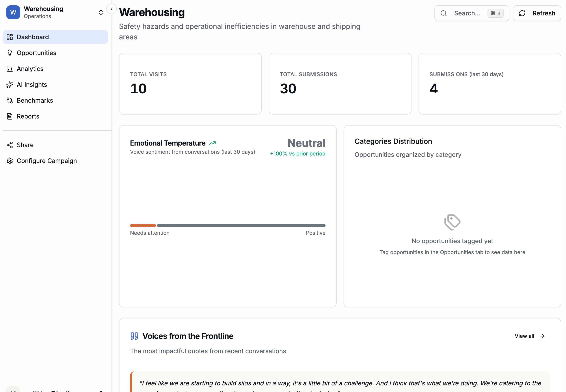Click the Benchmarks compare icon

(x=9, y=100)
